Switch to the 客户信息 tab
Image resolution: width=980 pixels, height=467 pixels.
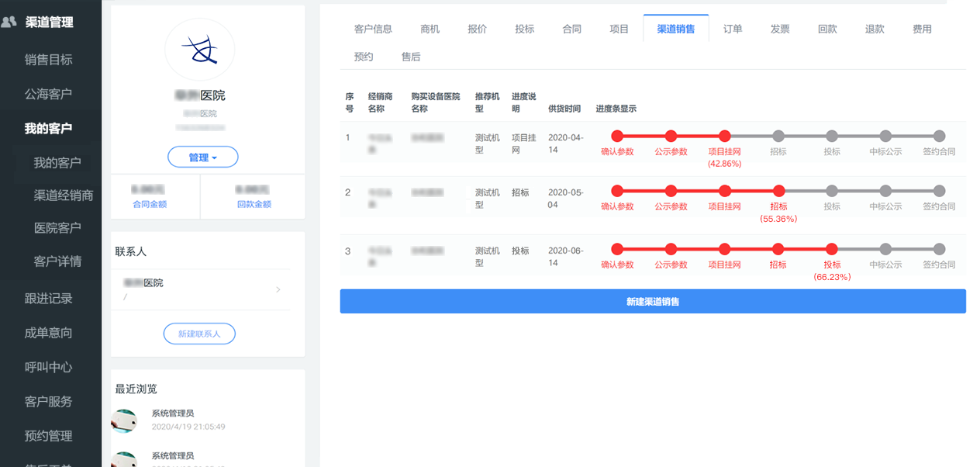(x=373, y=29)
